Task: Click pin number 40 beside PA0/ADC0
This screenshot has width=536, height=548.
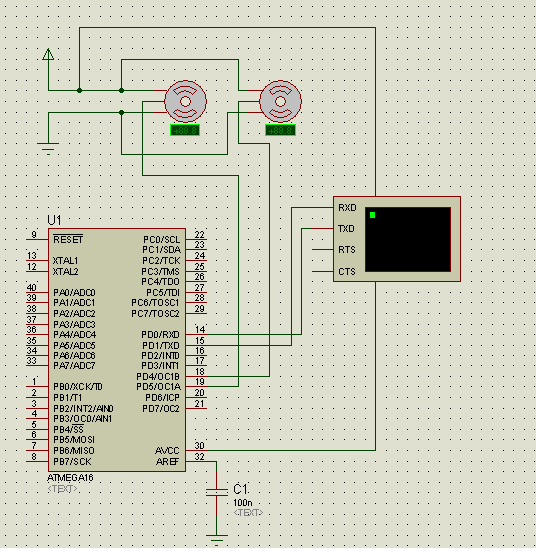Action: tap(31, 287)
